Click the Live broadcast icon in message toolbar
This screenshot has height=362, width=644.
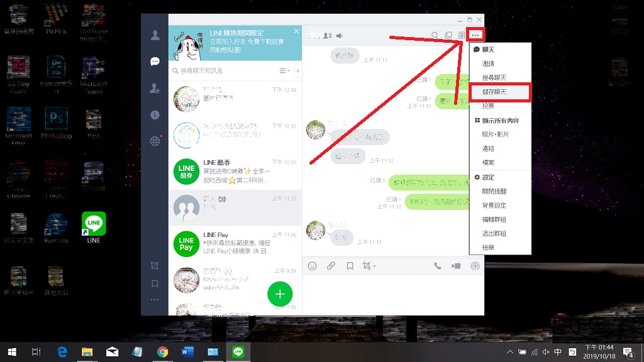coord(475,266)
